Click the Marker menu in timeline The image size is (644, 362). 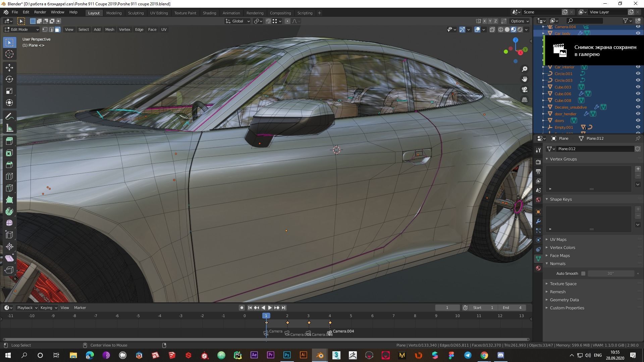coord(80,308)
